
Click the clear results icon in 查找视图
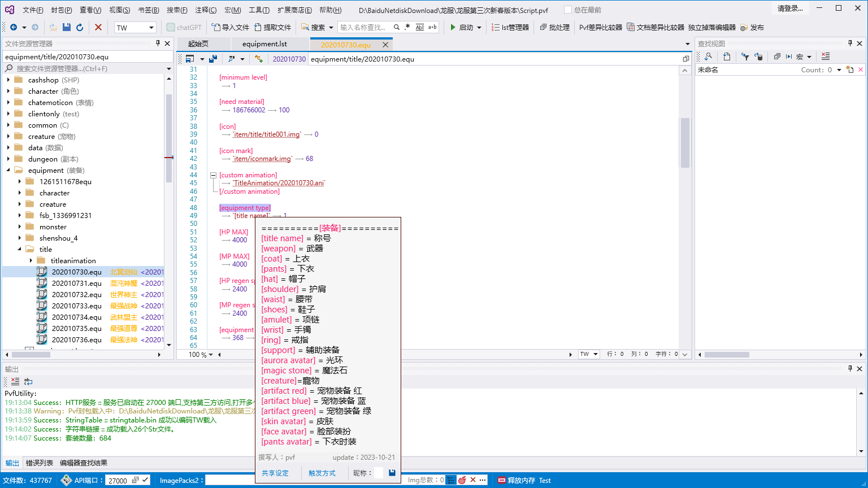[826, 56]
